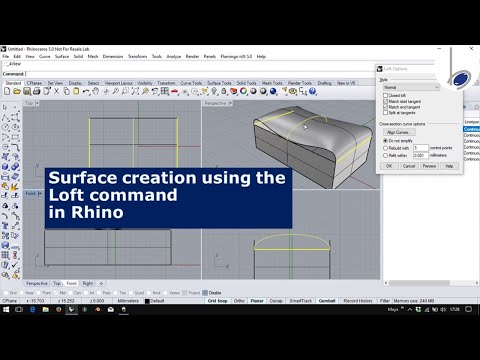Click the padlock Lock objects icon
The image size is (480, 360).
224,91
